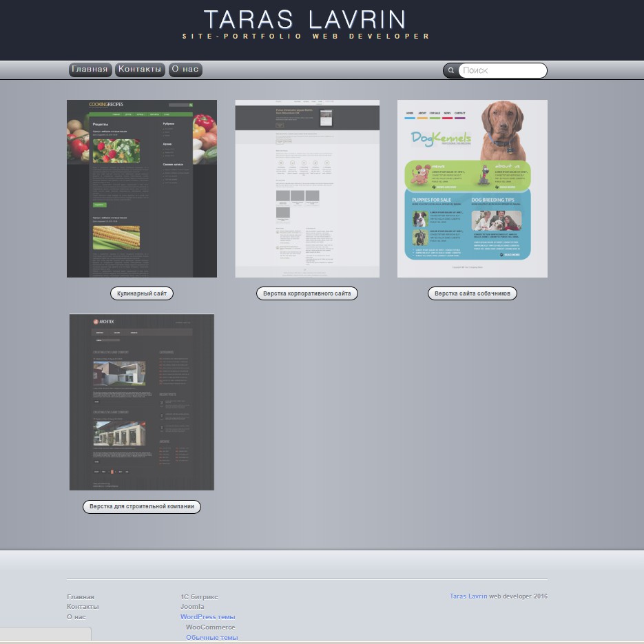Click the Кулинарный сайт button

142,293
